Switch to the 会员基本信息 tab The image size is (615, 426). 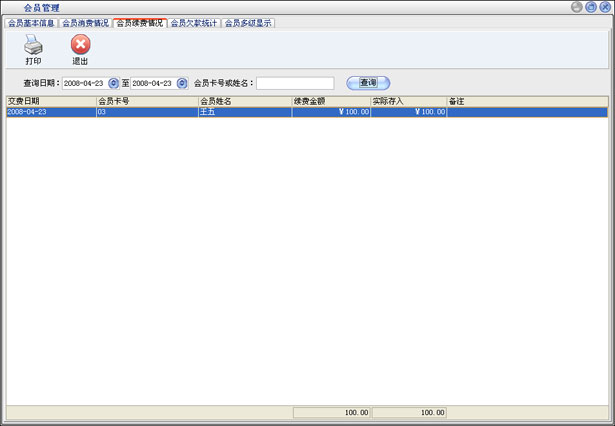coord(31,22)
